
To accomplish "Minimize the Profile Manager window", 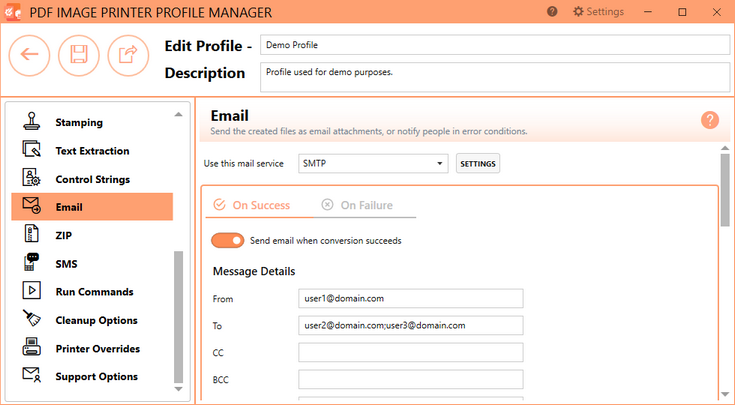I will [x=648, y=12].
